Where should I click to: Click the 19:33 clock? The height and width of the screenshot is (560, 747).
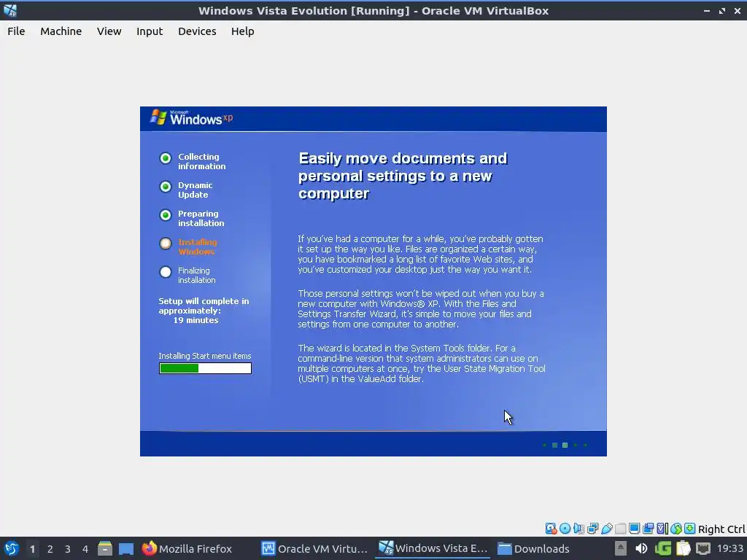click(729, 548)
